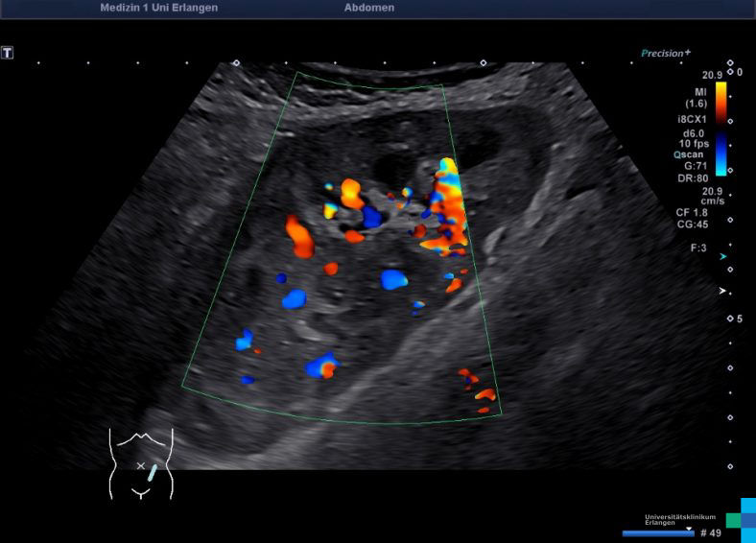Screen dimensions: 756x543
Task: Click the white arrowhead on depth scale
Action: (x=723, y=290)
